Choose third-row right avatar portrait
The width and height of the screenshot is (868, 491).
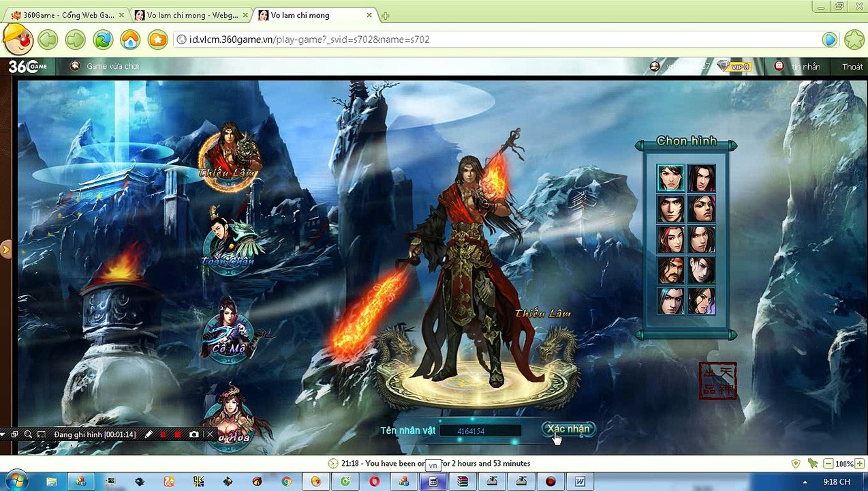point(701,239)
